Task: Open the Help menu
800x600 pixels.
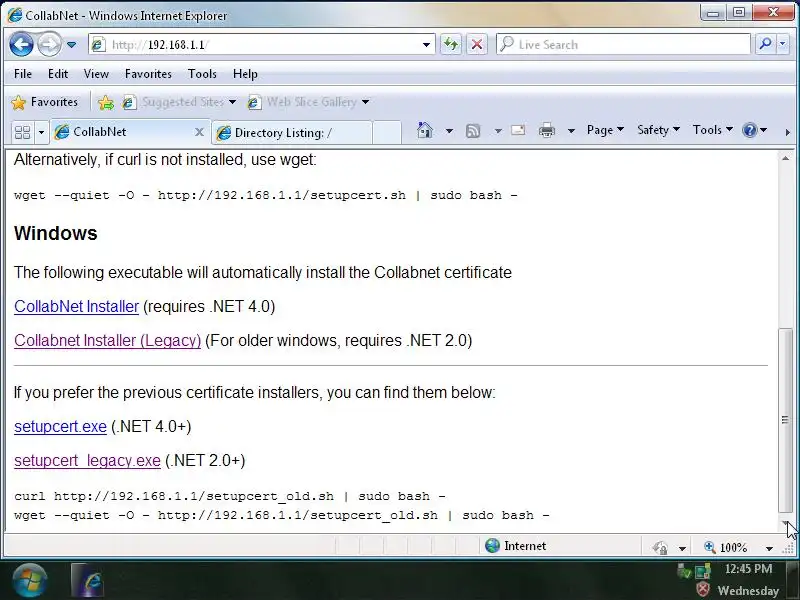Action: [245, 74]
